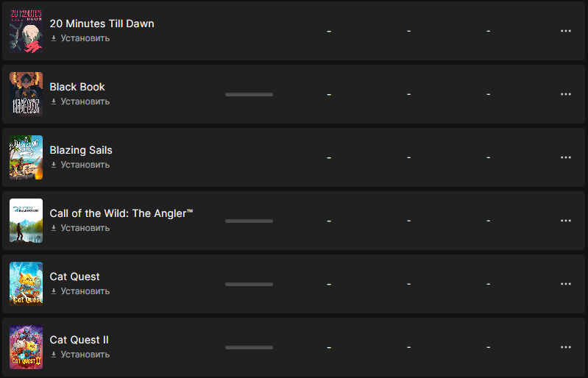Click the Black Book achievements progress bar
This screenshot has width=588, height=378.
(x=249, y=94)
